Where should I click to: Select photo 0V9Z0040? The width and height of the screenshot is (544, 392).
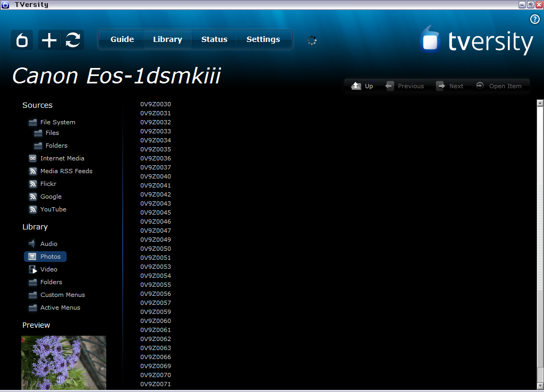(156, 176)
